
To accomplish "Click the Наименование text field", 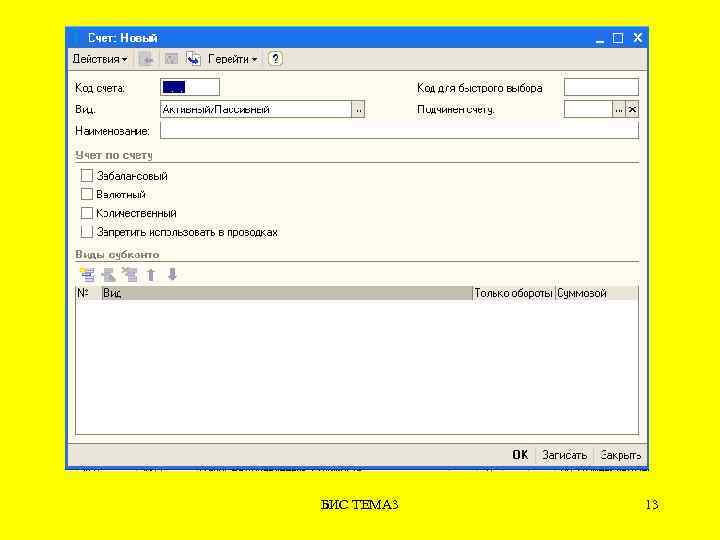I will pos(399,131).
